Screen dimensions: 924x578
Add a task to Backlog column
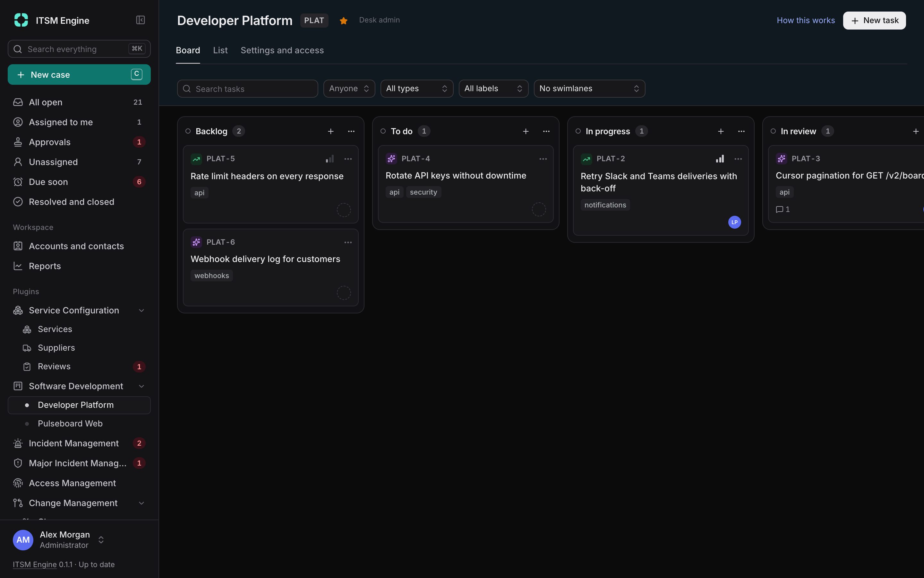(331, 131)
